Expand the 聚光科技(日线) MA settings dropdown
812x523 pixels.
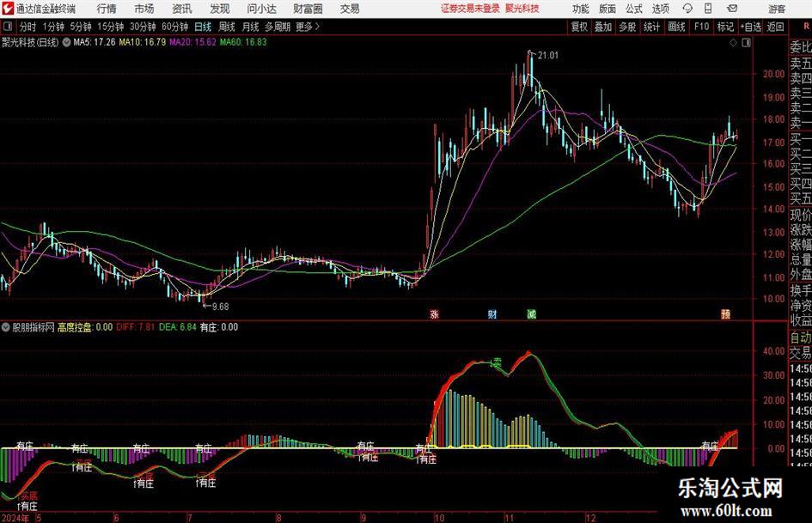click(x=66, y=42)
